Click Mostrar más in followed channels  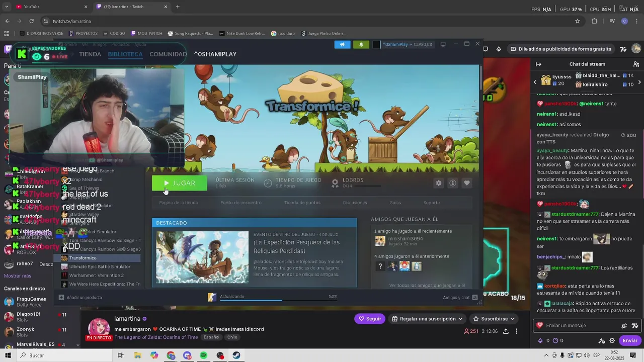point(18,276)
